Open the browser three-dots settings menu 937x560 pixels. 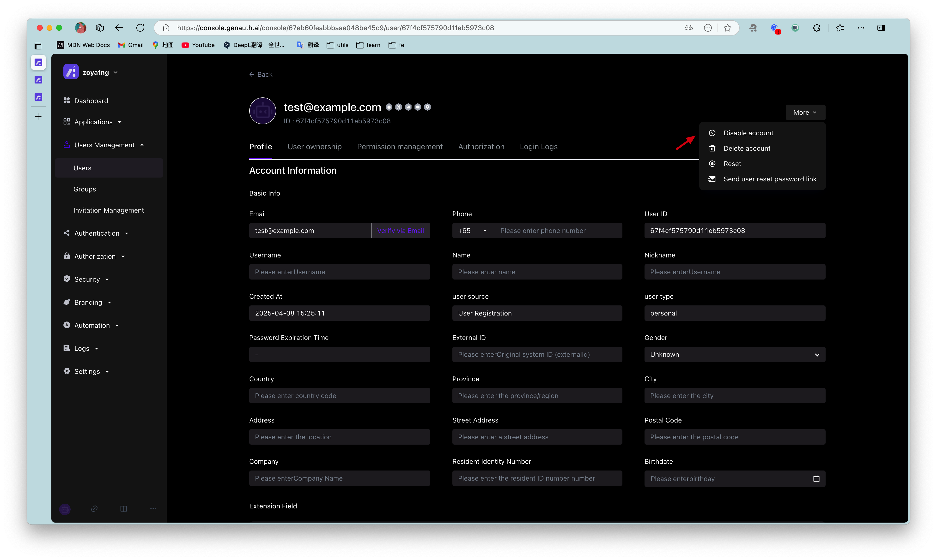(861, 28)
